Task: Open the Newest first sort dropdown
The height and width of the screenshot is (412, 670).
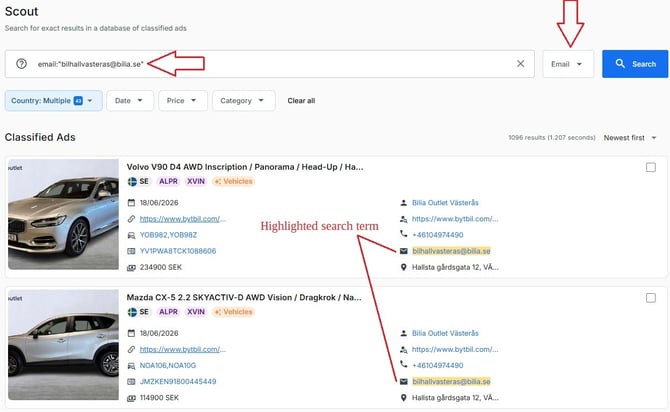Action: point(630,138)
